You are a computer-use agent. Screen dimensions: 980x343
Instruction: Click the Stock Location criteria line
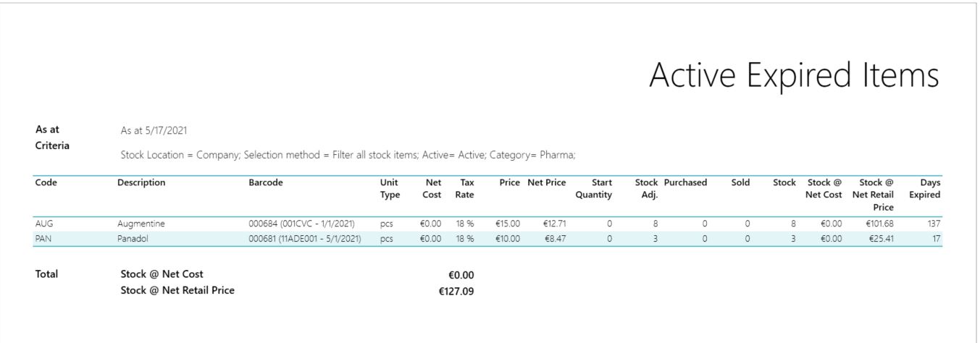click(x=348, y=155)
